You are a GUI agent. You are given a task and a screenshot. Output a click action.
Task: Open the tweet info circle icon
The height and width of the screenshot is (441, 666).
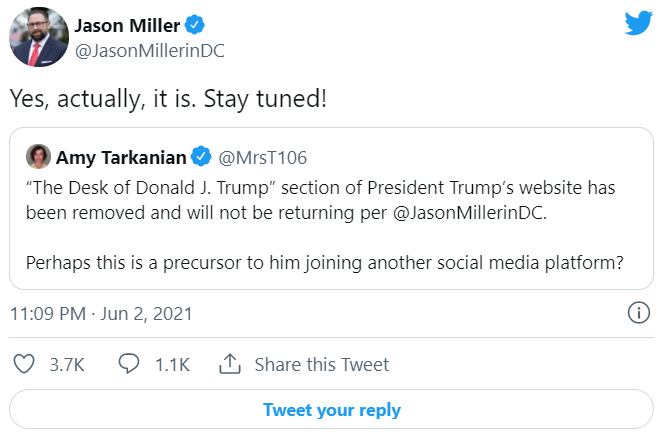[638, 313]
